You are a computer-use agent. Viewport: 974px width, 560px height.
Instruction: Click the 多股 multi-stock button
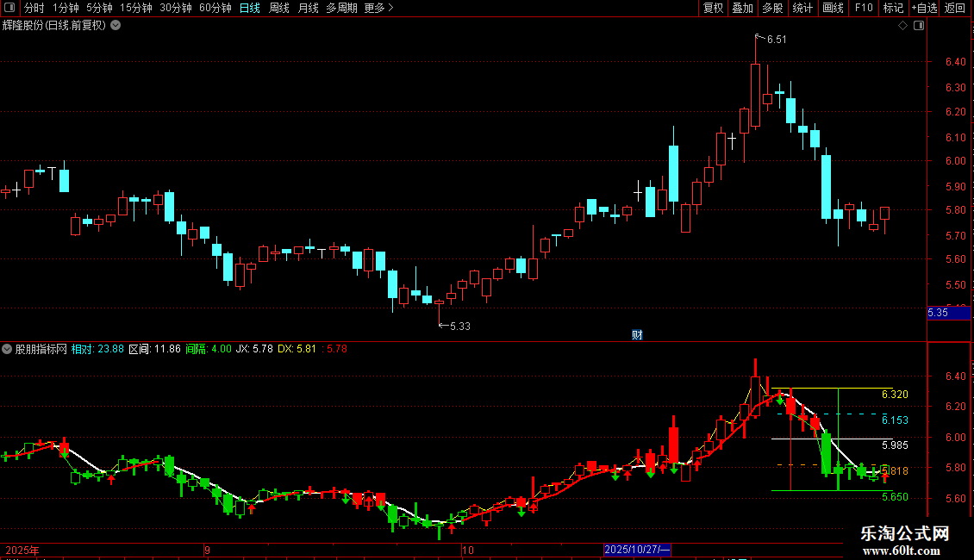pyautogui.click(x=773, y=8)
